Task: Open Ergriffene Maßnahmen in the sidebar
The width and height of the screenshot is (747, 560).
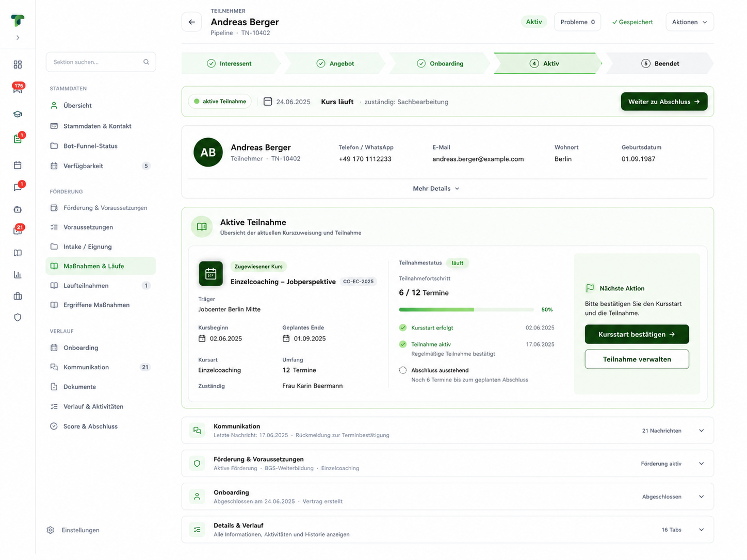Action: point(101,305)
